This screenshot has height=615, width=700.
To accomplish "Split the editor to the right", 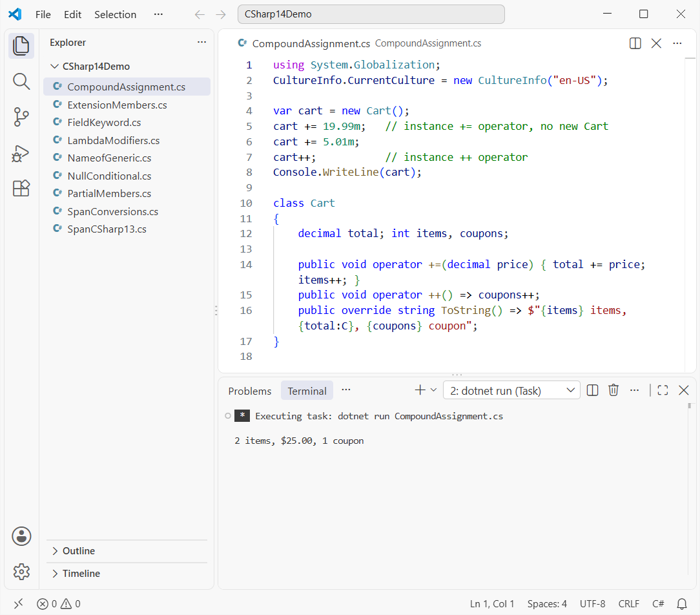I will pos(635,43).
